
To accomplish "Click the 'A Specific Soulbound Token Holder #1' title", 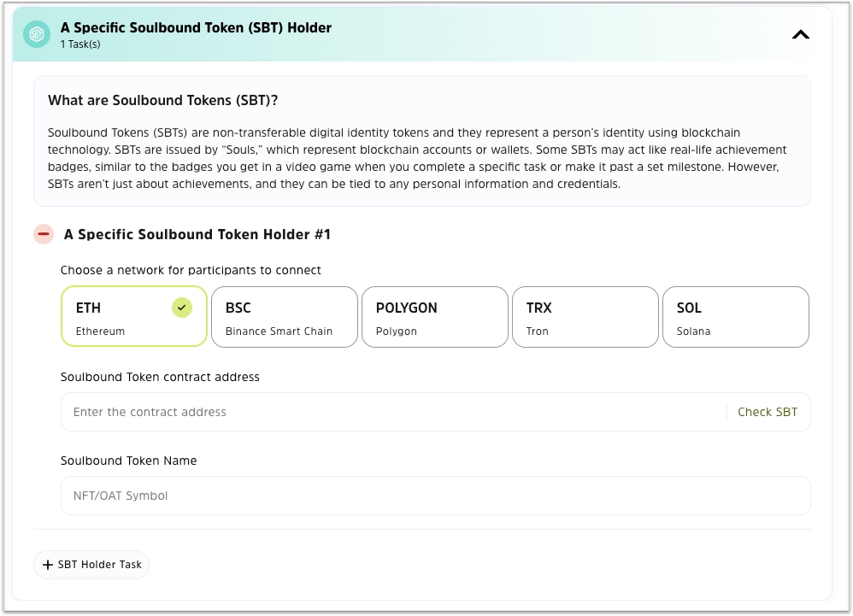I will click(197, 234).
